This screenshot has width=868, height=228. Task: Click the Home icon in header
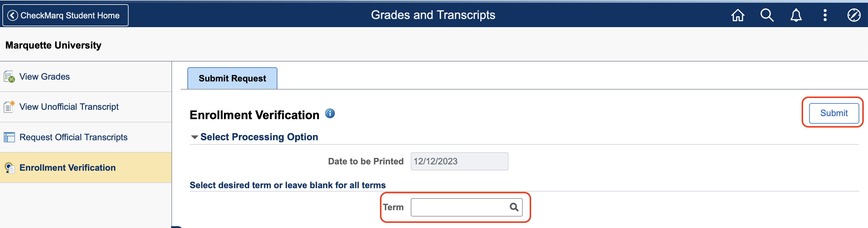click(x=737, y=15)
